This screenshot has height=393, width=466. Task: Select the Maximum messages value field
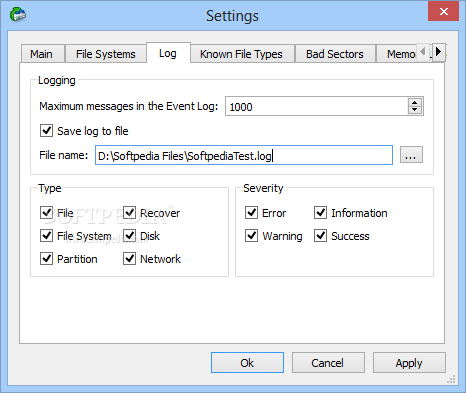pos(316,106)
